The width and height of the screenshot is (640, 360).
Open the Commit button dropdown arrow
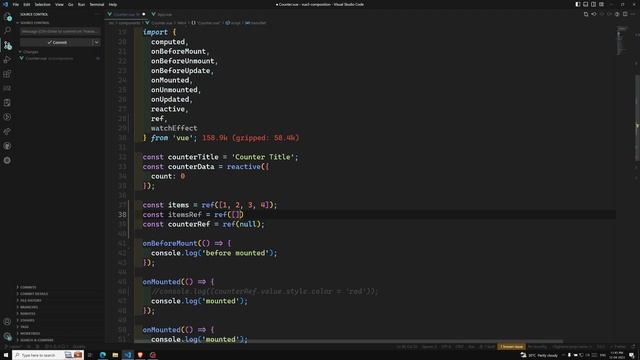pyautogui.click(x=96, y=42)
